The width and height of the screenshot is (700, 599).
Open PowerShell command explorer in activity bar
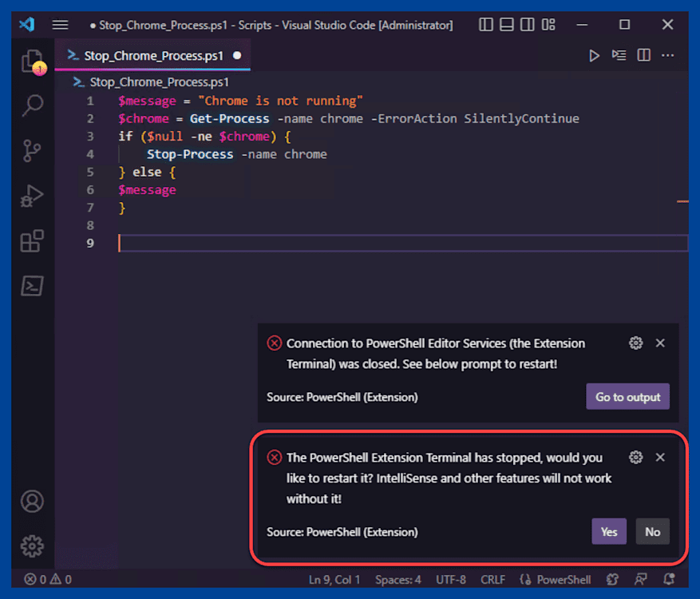32,286
